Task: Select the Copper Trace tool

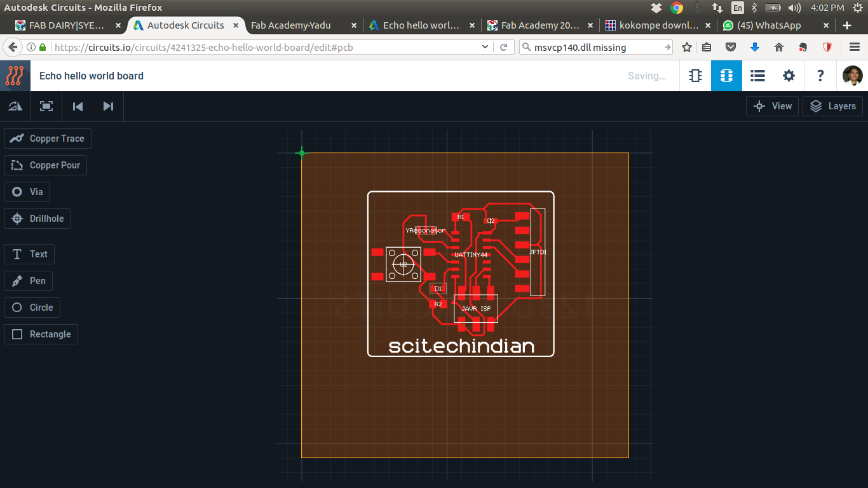Action: click(x=48, y=139)
